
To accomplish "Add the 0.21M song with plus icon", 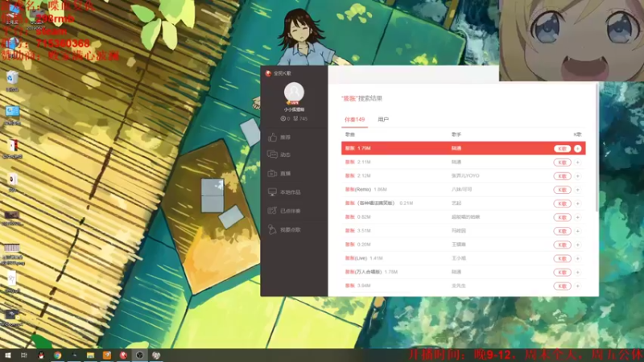I will [x=577, y=204].
